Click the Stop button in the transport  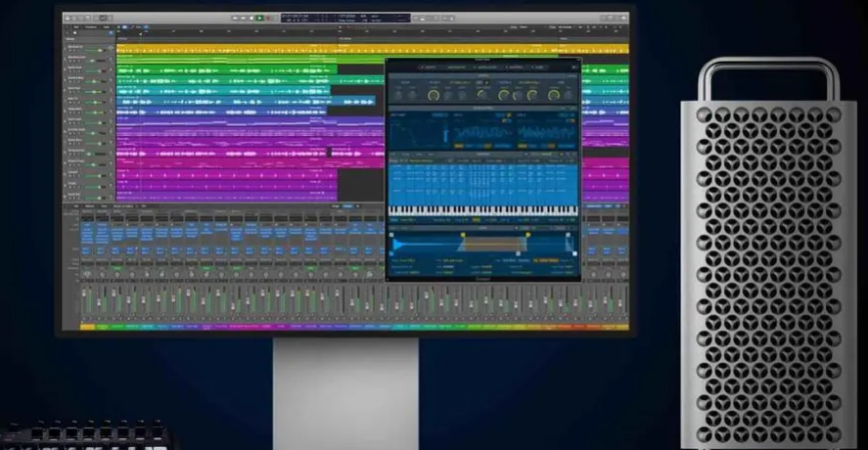click(x=251, y=18)
